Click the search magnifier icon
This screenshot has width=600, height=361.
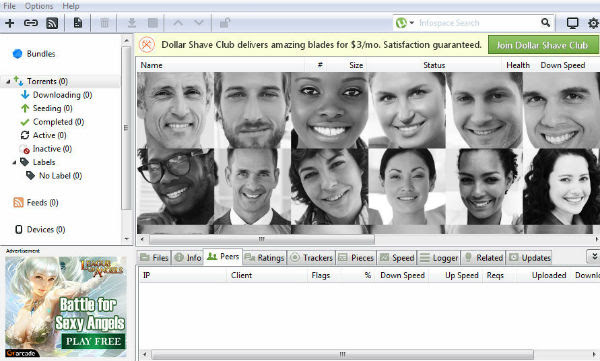(546, 23)
